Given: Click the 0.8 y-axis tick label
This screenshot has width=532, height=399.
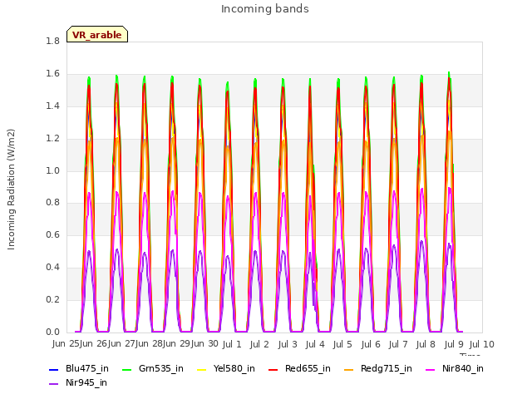Looking at the screenshot, I should tap(52, 203).
